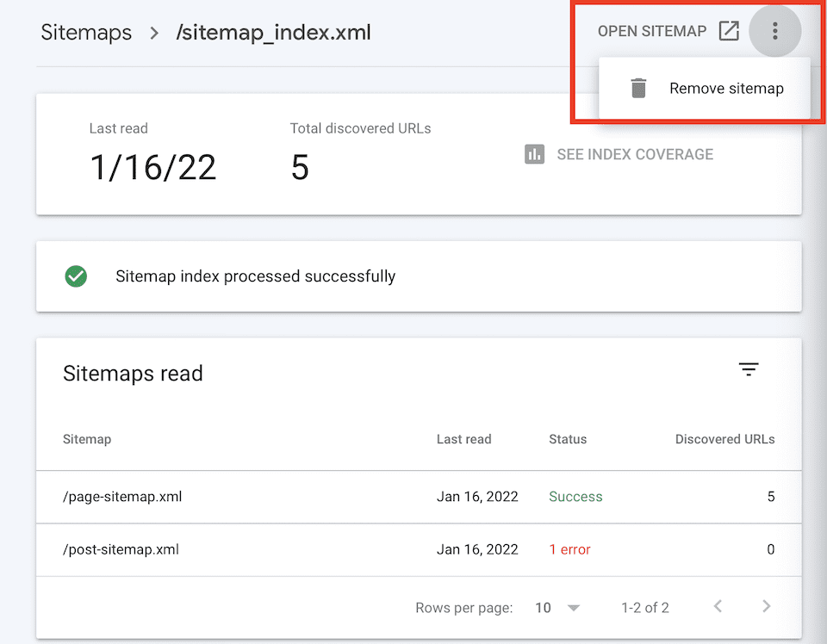Image resolution: width=827 pixels, height=644 pixels.
Task: Click the bar chart index coverage icon
Action: point(535,154)
